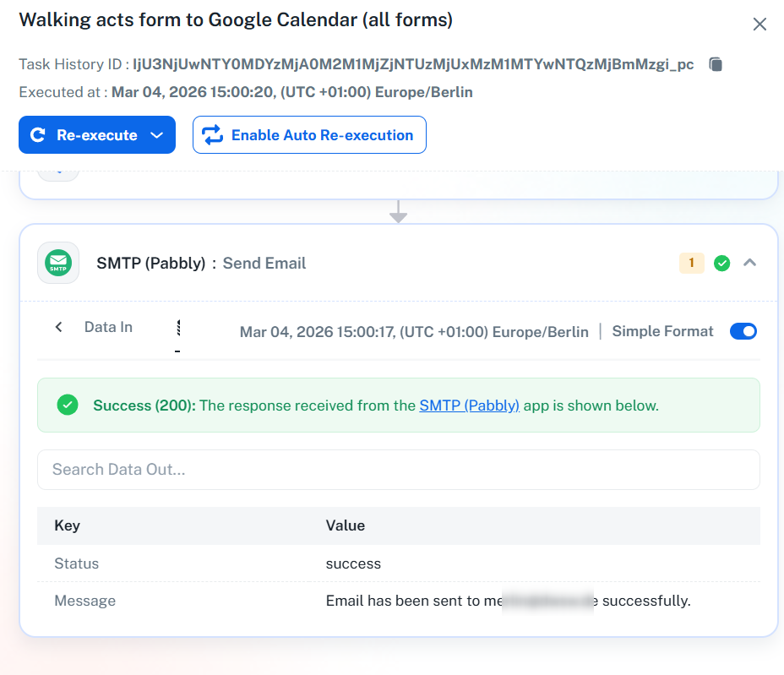
Task: Toggle off Simple Format switch
Action: coord(743,331)
